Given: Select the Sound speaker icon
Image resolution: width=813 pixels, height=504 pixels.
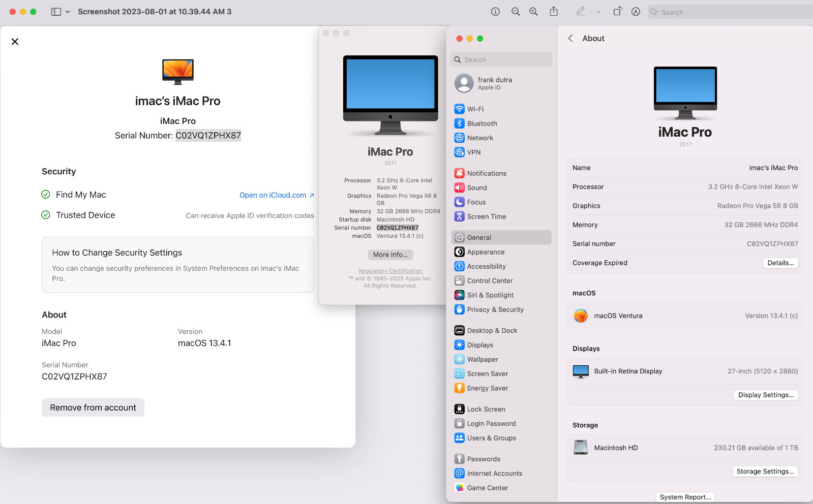Looking at the screenshot, I should [x=459, y=187].
